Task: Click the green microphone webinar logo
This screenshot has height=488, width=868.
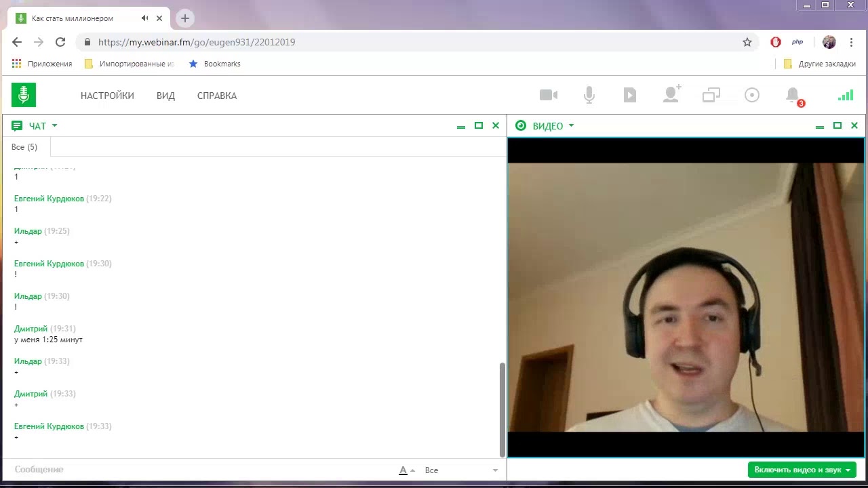Action: (24, 95)
